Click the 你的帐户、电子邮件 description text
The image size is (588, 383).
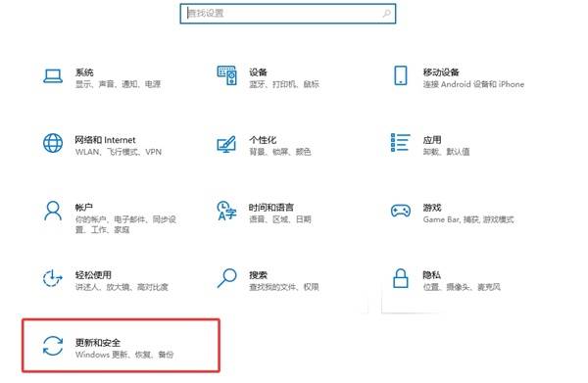click(x=125, y=224)
